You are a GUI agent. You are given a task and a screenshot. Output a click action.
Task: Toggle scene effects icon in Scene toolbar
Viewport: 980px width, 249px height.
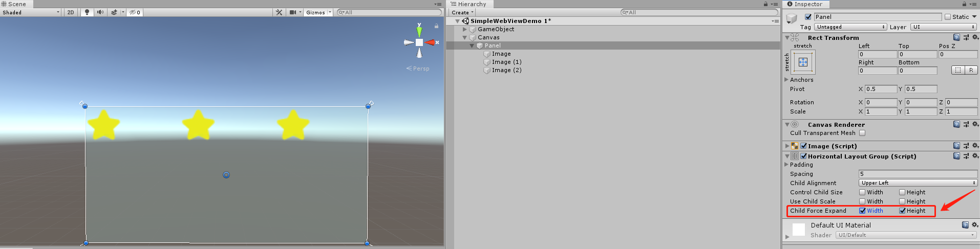click(114, 12)
